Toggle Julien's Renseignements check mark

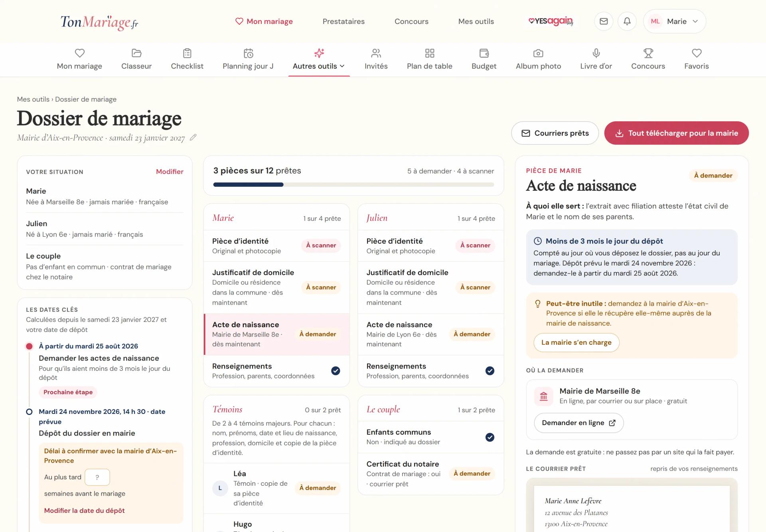pyautogui.click(x=490, y=371)
